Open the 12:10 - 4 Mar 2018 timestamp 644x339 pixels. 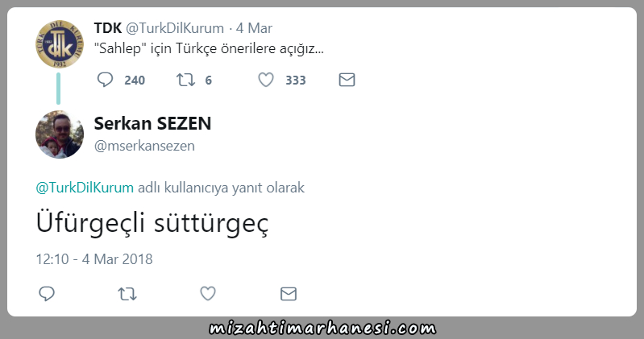click(x=94, y=259)
